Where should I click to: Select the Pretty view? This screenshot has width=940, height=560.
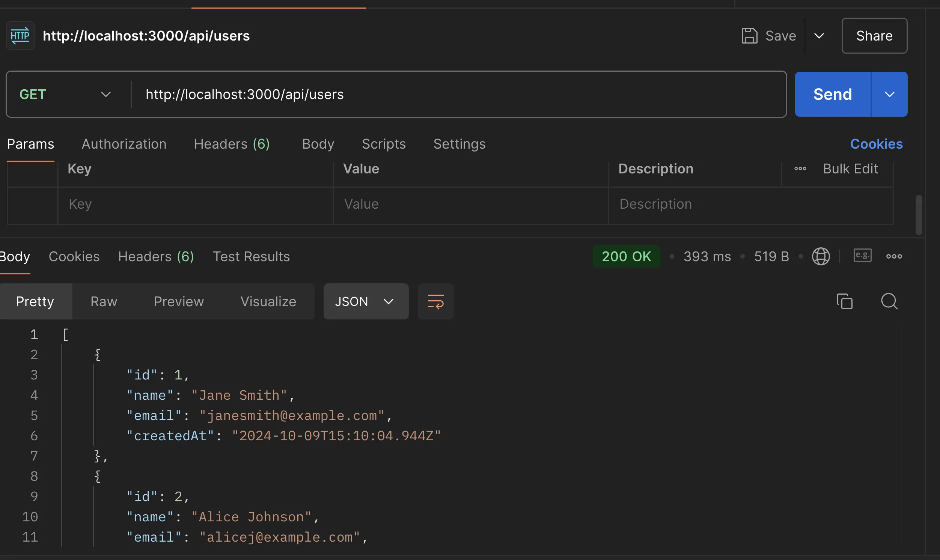[x=35, y=302]
